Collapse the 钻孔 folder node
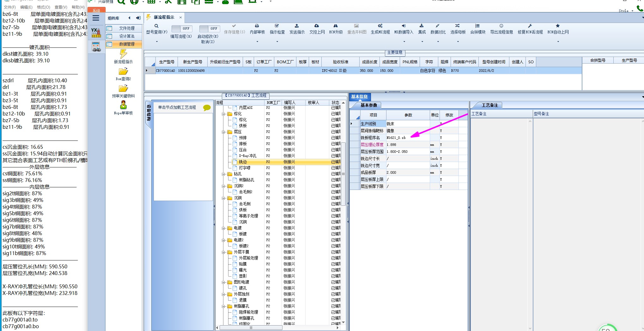Viewport: 644px width, 331px height. coord(224,174)
